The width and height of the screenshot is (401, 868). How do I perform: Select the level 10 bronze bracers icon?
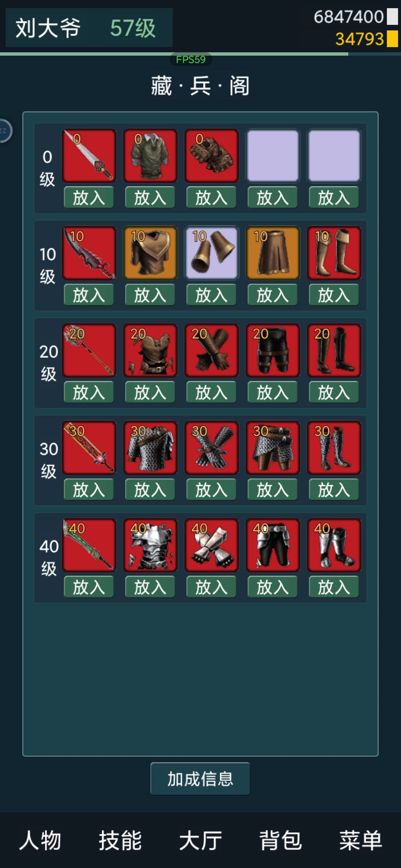212,253
